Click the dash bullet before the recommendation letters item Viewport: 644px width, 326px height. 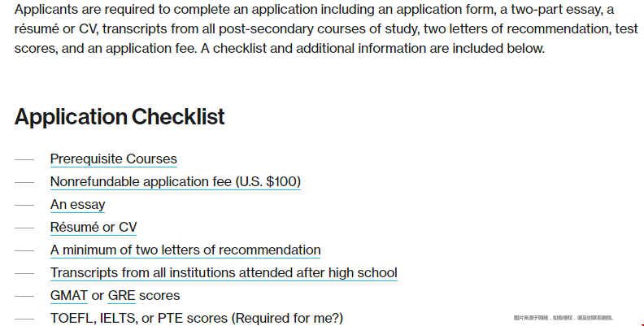coord(24,250)
